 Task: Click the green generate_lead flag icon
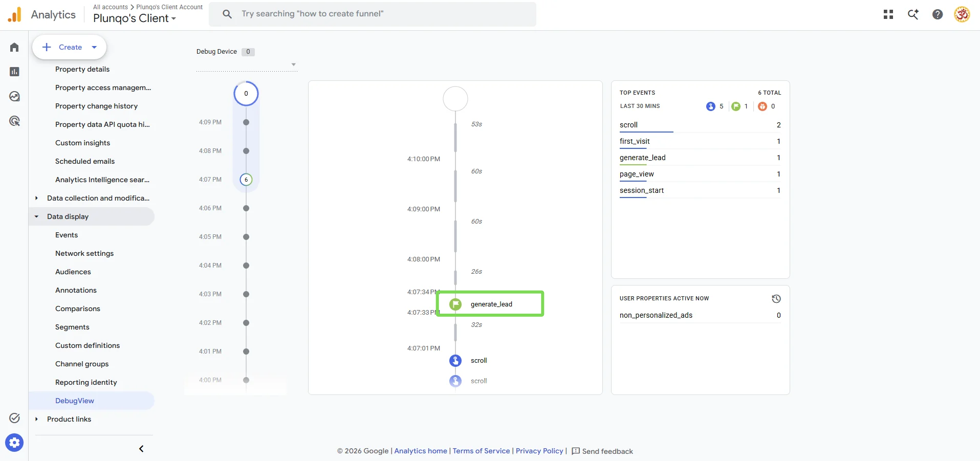[455, 304]
